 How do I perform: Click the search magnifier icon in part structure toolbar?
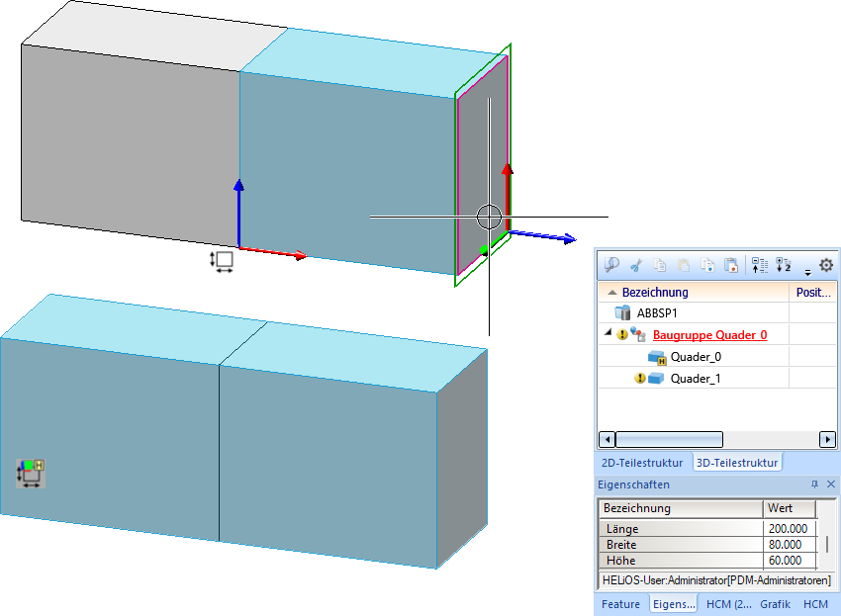pos(611,265)
